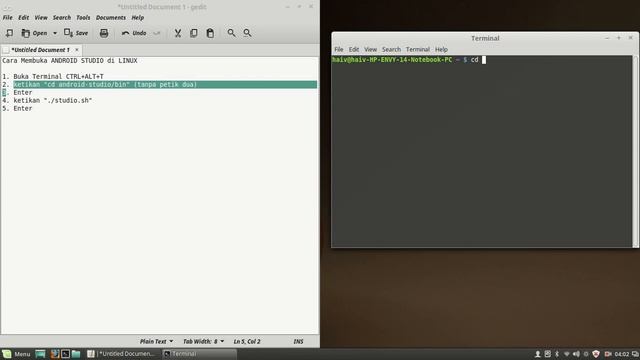Click the shield update manager tray icon

596,354
